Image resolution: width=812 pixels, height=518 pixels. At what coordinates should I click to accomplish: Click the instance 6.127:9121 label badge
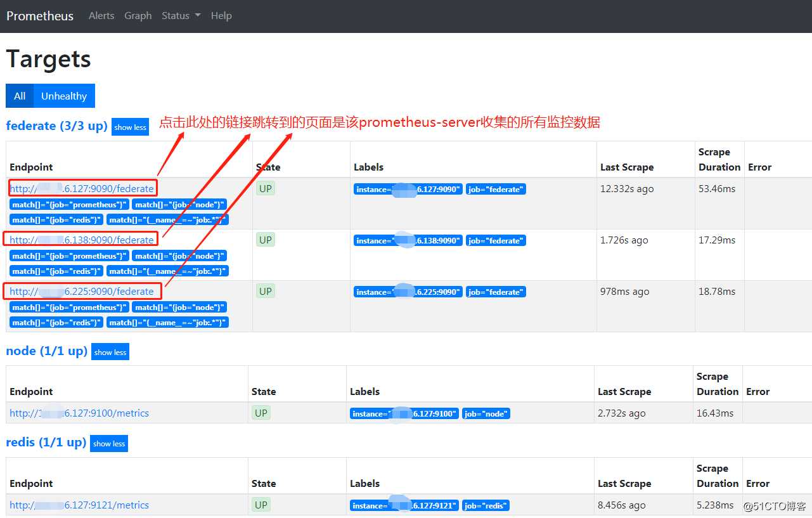[404, 505]
